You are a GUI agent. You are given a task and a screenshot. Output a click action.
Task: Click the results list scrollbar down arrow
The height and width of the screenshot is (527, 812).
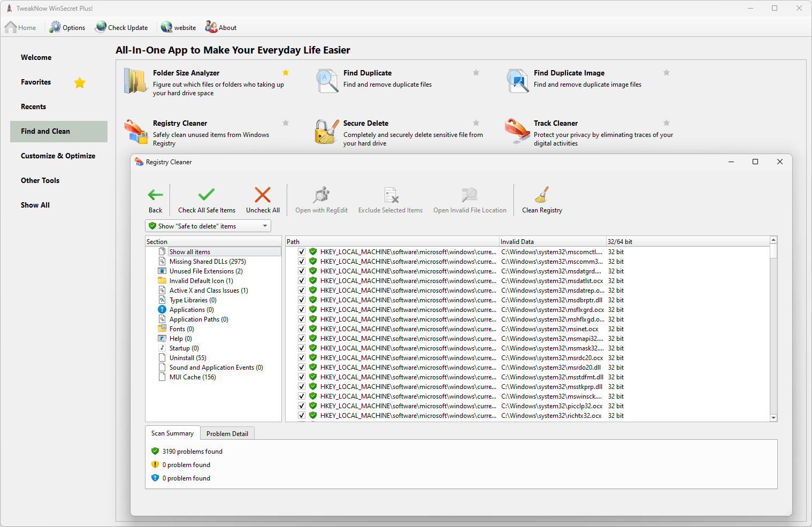coord(773,418)
